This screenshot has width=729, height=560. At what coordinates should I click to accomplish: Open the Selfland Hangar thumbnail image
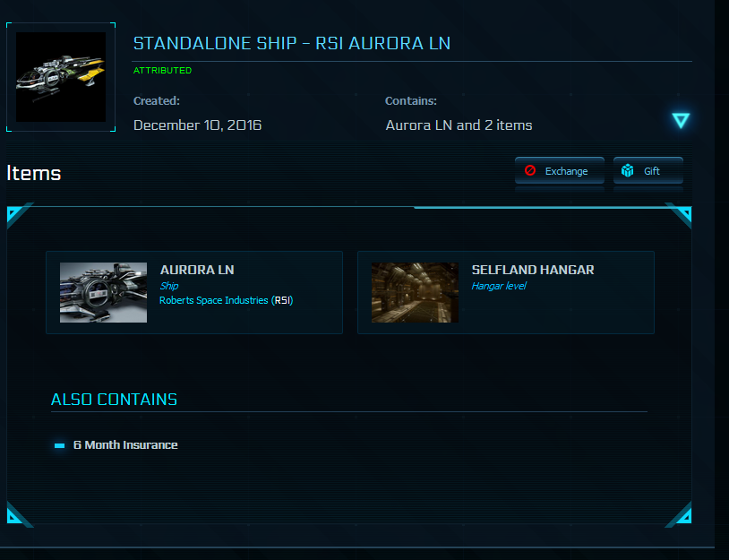tap(415, 293)
